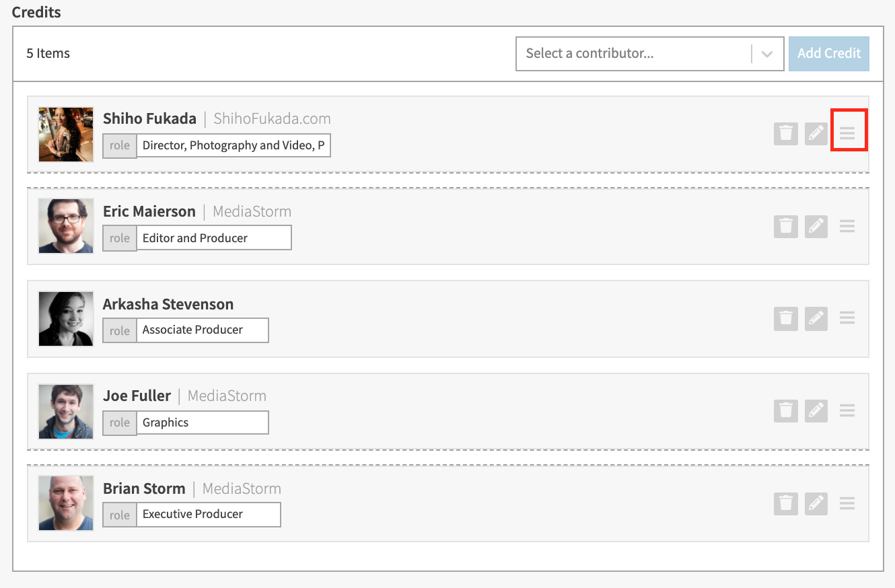Viewport: 895px width, 588px height.
Task: Click the Credits section heading
Action: (36, 12)
